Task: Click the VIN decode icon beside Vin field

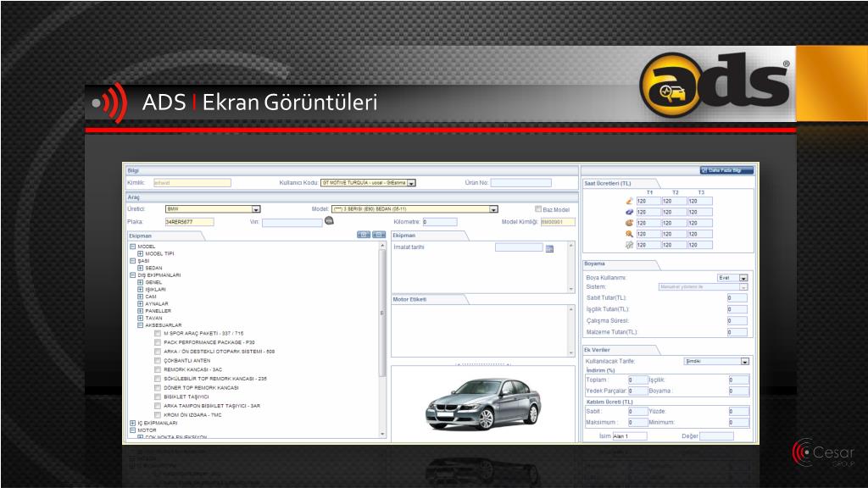Action: 329,221
